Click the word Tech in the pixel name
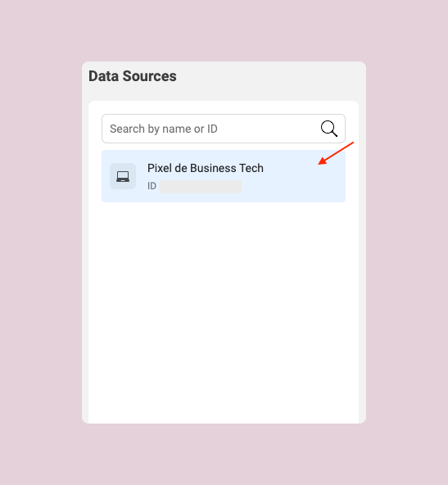This screenshot has height=485, width=448. coord(251,168)
